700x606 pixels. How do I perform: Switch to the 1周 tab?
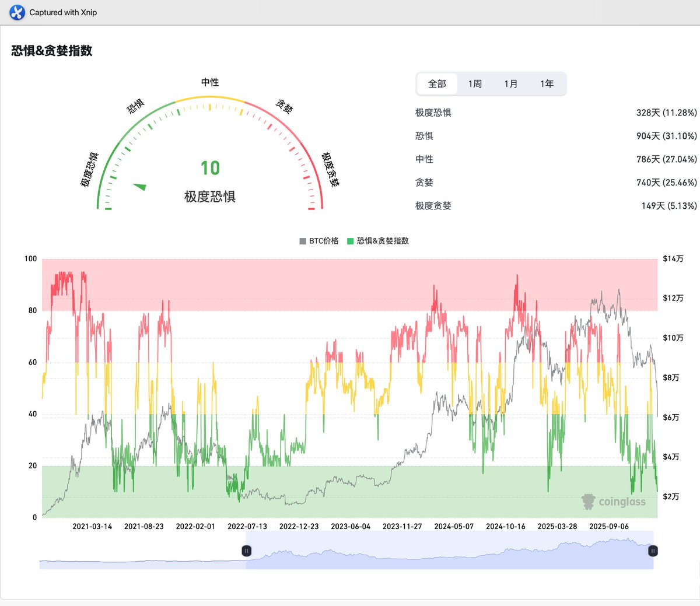point(475,84)
